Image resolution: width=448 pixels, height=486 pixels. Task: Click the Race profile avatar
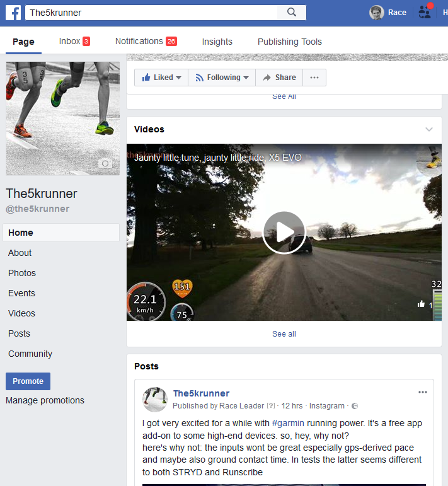tap(377, 13)
